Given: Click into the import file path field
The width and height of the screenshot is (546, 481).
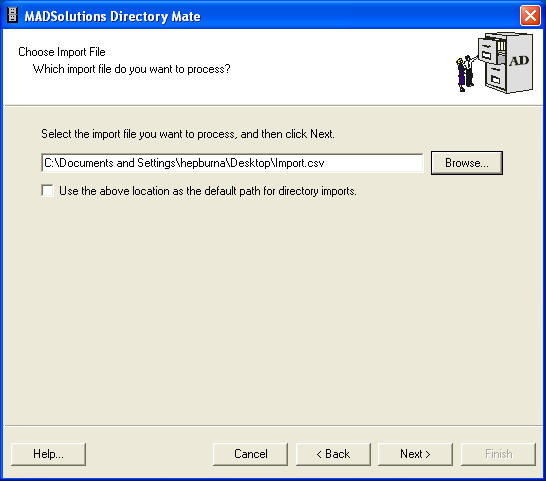Looking at the screenshot, I should coord(232,163).
